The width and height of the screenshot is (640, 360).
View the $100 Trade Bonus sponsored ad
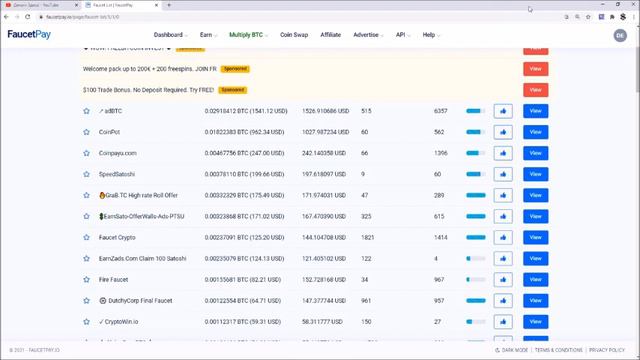[x=536, y=90]
